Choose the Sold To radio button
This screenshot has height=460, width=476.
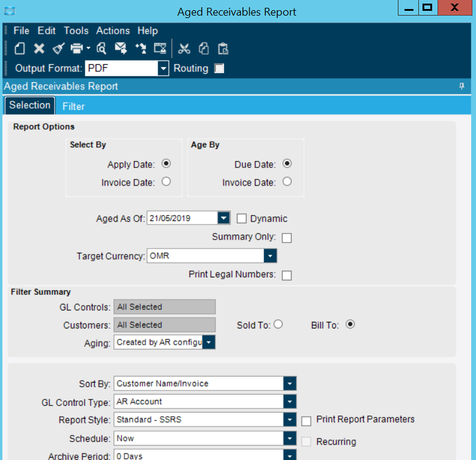point(278,324)
